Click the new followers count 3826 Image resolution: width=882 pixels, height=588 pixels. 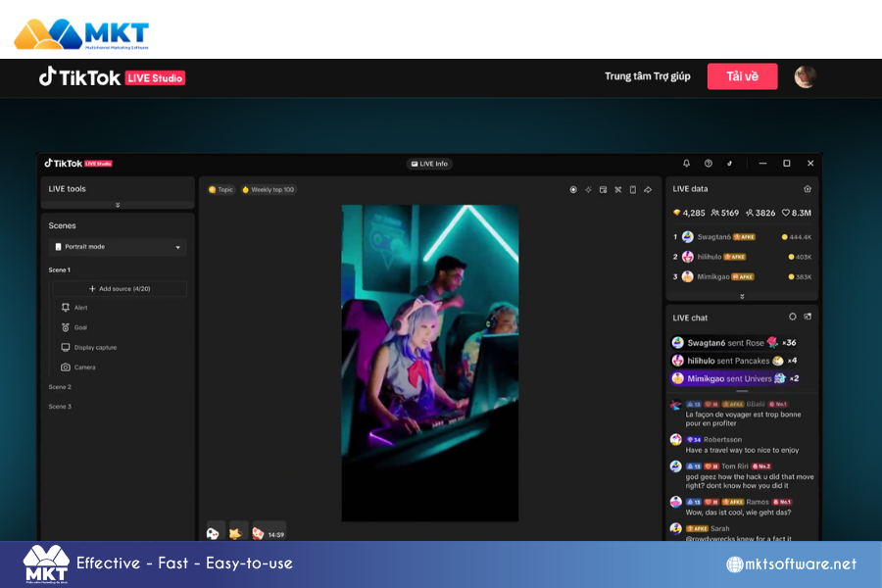[760, 213]
